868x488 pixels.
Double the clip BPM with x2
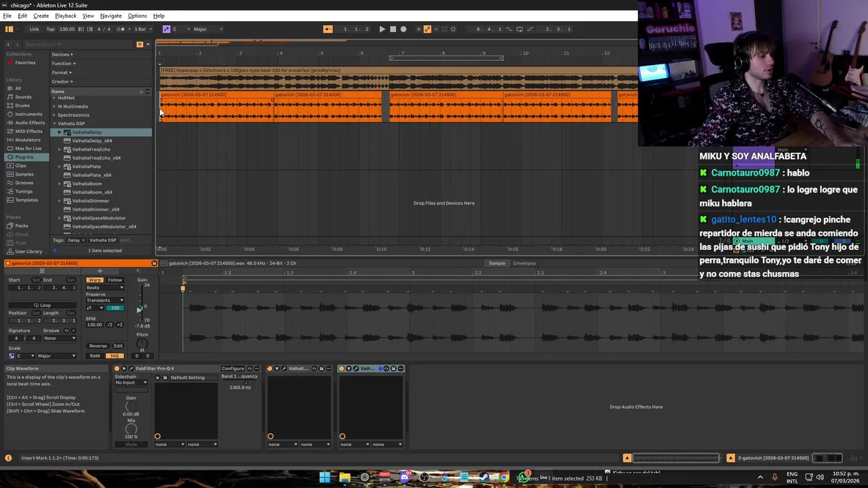[x=120, y=325]
